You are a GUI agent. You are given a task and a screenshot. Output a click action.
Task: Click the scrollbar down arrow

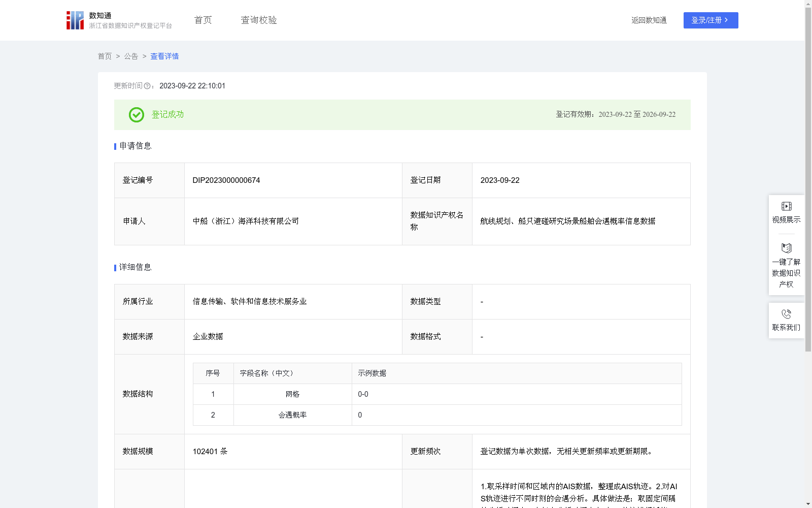pos(808,504)
